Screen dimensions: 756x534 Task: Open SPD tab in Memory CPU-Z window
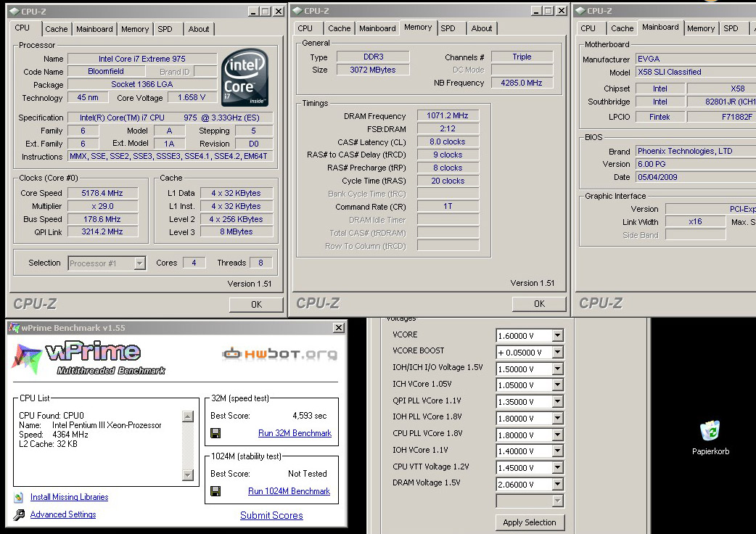click(x=448, y=28)
